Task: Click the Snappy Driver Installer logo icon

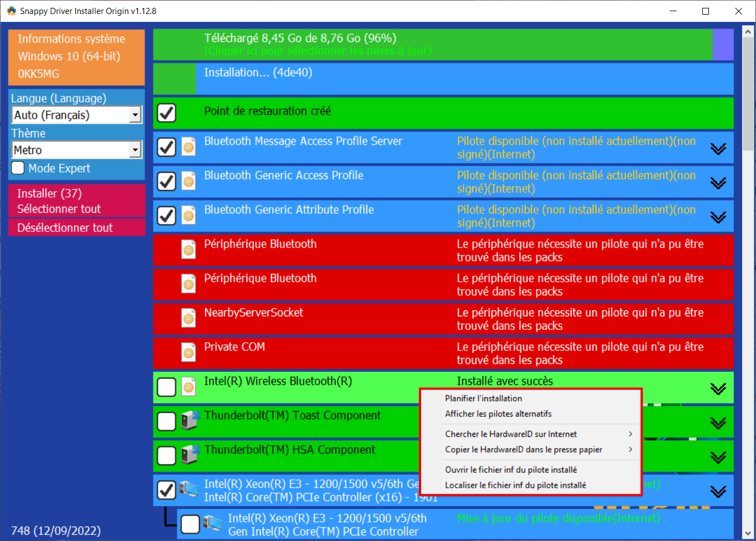Action: (11, 10)
